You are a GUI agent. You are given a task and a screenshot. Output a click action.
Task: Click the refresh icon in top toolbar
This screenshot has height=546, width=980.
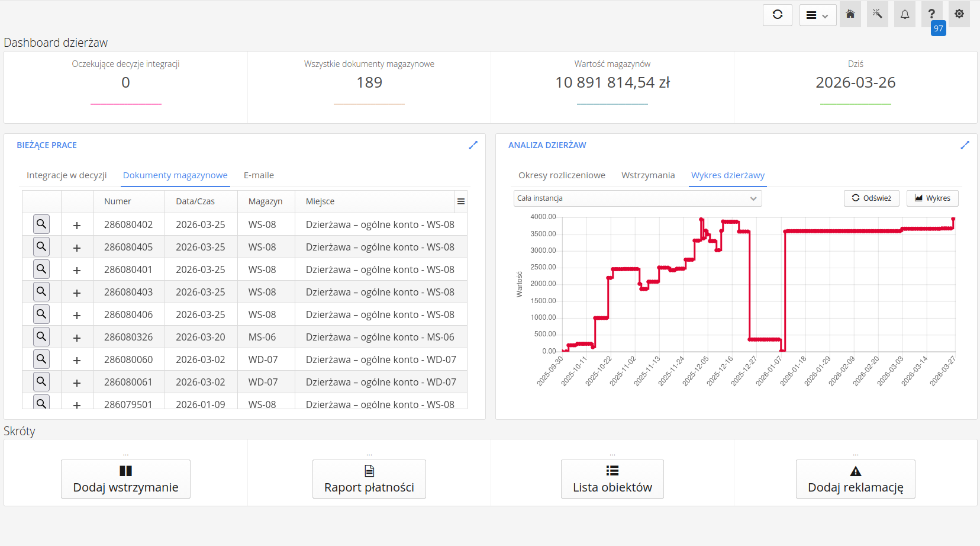(777, 15)
